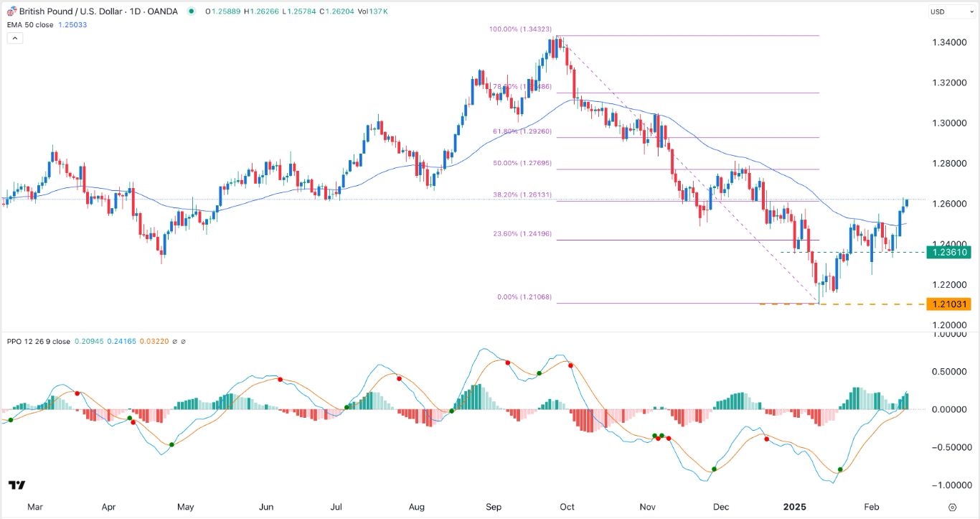Click the first empty-value symbol on PPO legend

pos(176,342)
